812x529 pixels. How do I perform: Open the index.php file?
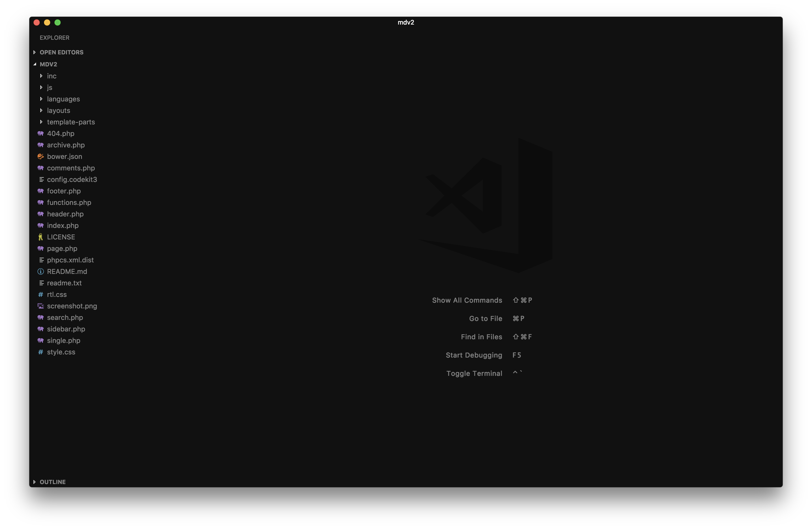(63, 226)
